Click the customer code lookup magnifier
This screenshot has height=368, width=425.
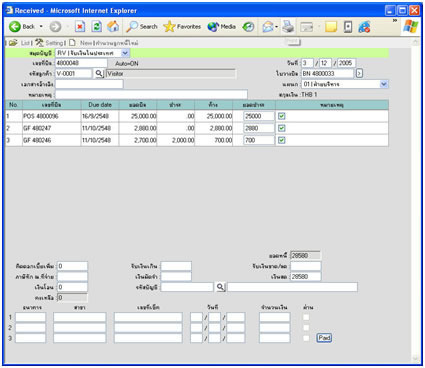[99, 73]
